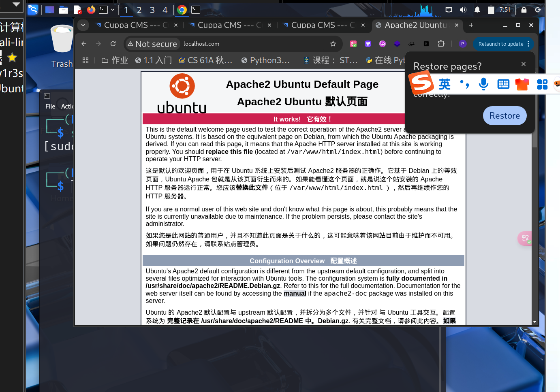Open the 在线 Python bookmark

pyautogui.click(x=385, y=60)
